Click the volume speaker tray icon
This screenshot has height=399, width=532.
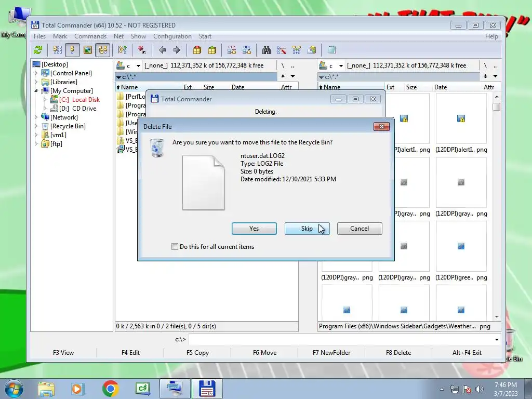click(x=480, y=389)
